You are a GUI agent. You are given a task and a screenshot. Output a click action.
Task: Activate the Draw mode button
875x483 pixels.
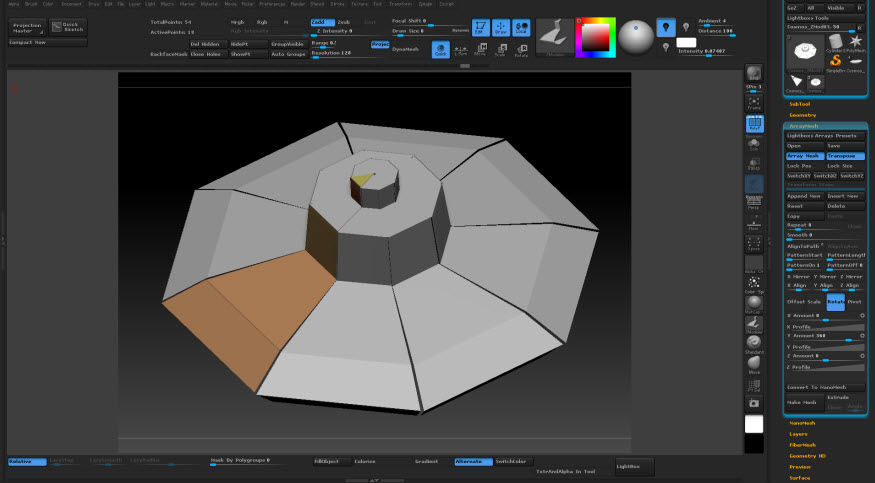pyautogui.click(x=501, y=27)
